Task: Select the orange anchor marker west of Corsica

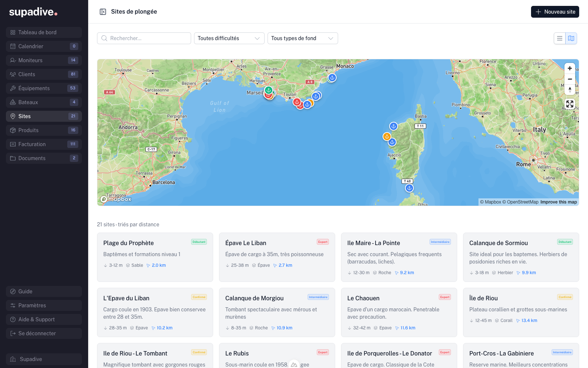Action: pyautogui.click(x=387, y=137)
